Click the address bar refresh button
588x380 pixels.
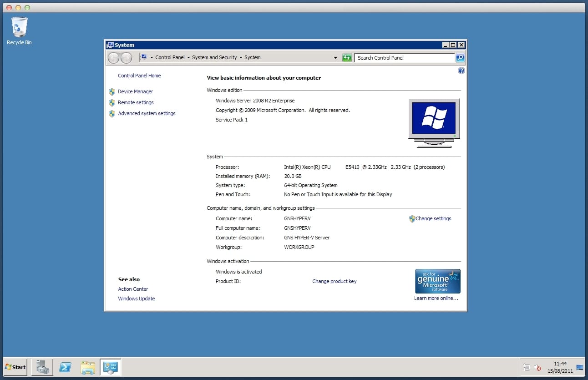347,58
